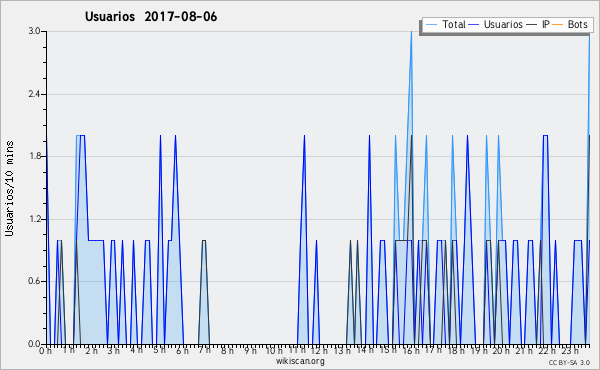
Task: Click the Total peak of 3.0 near 16 h
Action: (411, 32)
